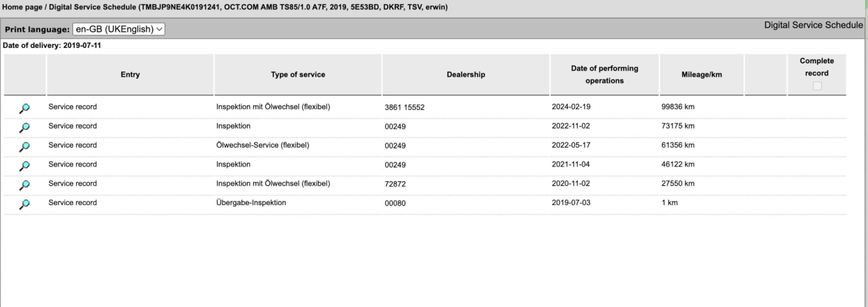Open the Übergabe-Inspektion record magnifier
868x307 pixels.
click(x=24, y=204)
